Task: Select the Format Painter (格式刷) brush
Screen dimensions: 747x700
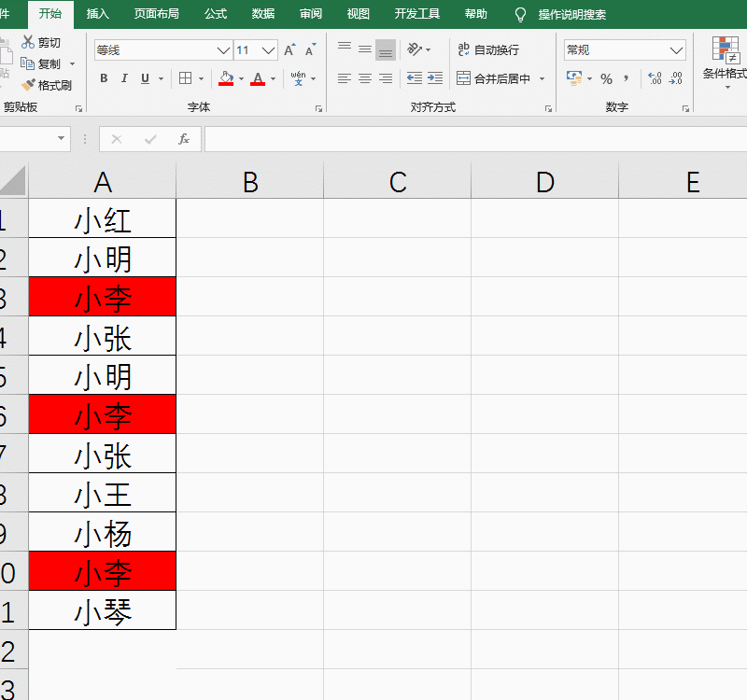Action: (x=28, y=85)
